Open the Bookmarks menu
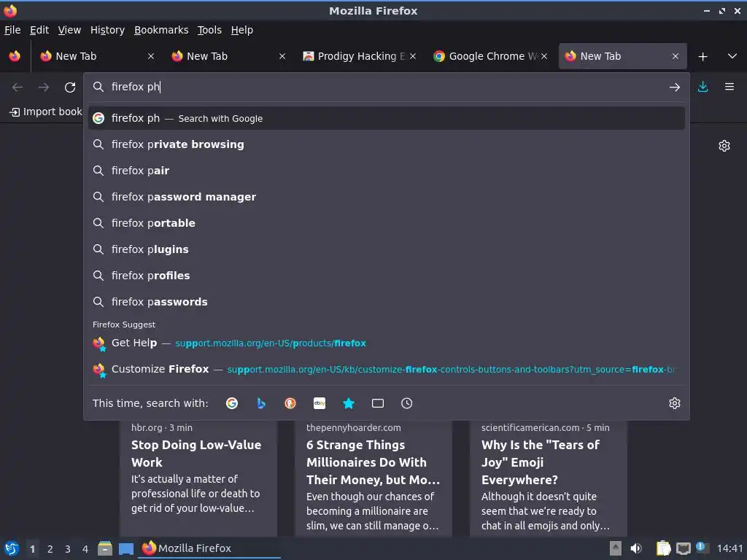 click(x=161, y=30)
